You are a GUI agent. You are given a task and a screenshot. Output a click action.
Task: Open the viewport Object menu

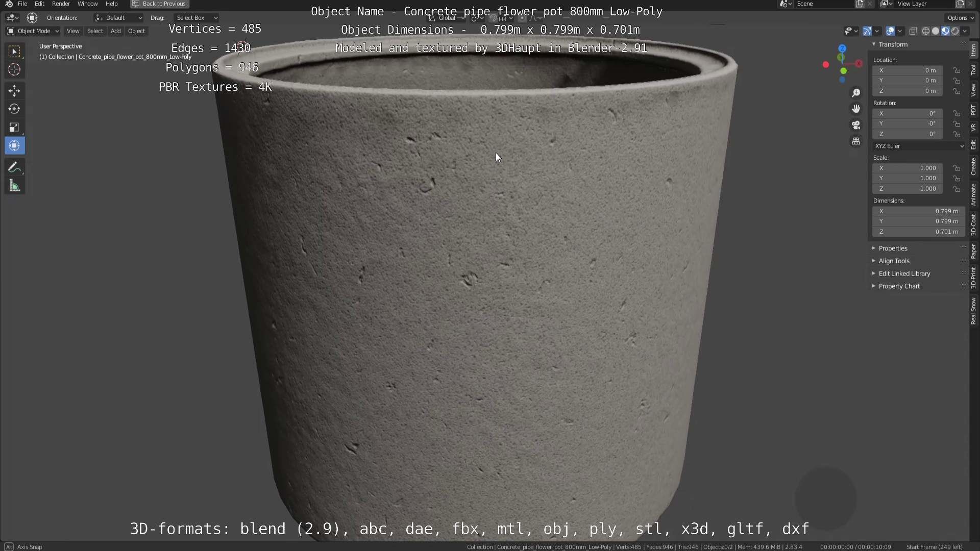click(136, 31)
